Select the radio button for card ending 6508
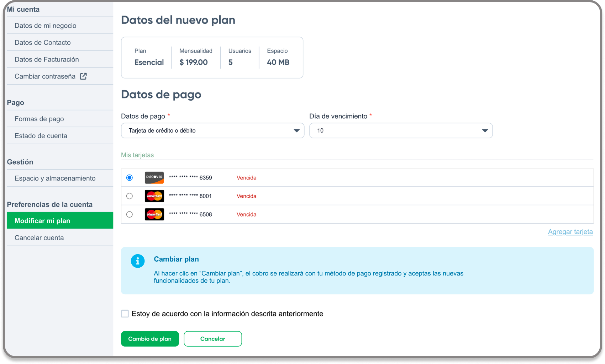605x364 pixels. [x=130, y=214]
